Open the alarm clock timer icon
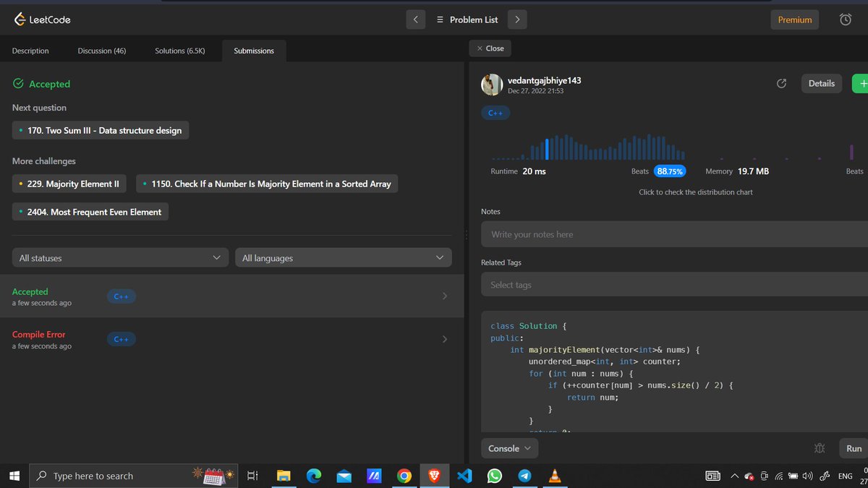 point(845,20)
